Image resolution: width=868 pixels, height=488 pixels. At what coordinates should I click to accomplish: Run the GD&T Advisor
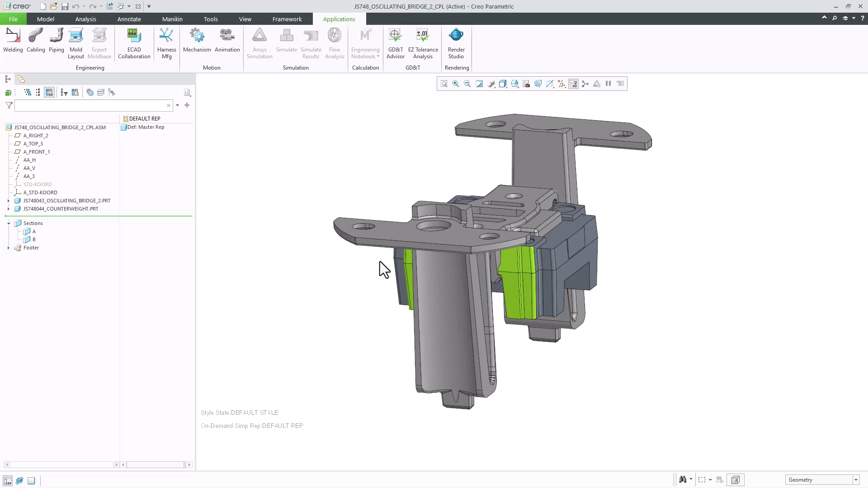pos(395,43)
